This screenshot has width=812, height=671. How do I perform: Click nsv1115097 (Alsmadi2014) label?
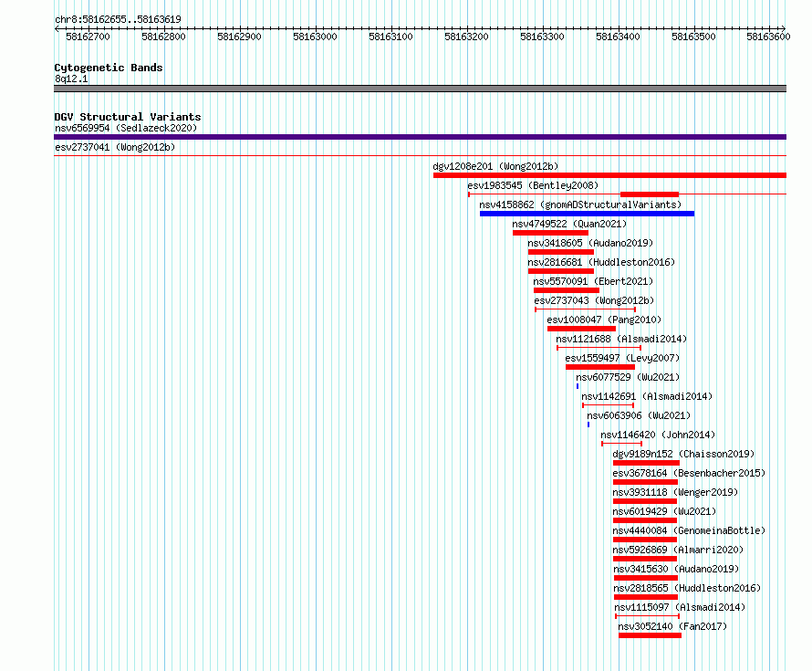click(680, 607)
